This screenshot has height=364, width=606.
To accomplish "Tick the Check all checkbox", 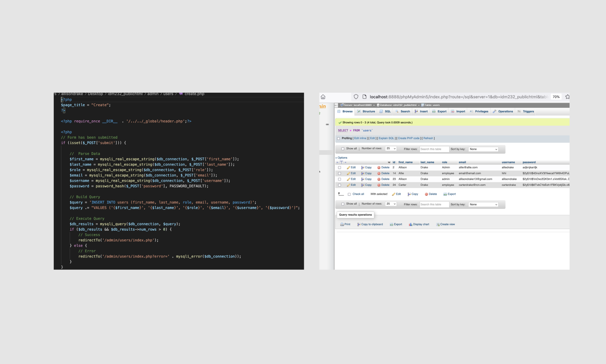I will click(349, 194).
